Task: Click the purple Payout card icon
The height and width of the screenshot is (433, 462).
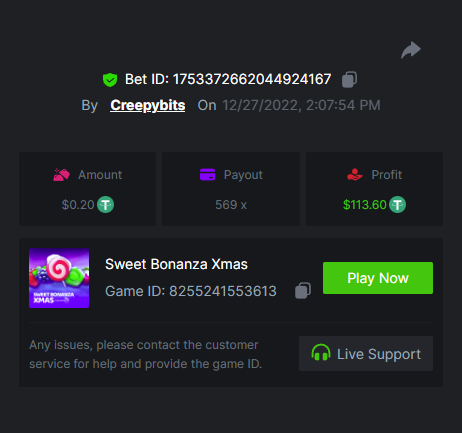Action: pos(207,175)
